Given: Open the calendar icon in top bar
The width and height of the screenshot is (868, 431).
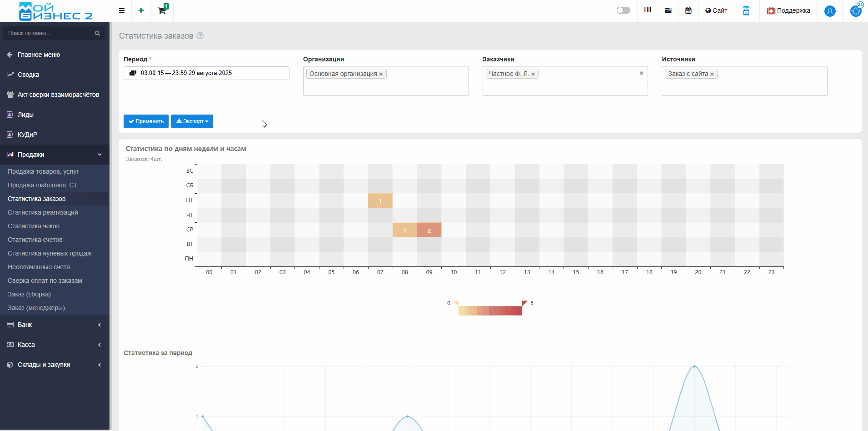Looking at the screenshot, I should point(688,10).
